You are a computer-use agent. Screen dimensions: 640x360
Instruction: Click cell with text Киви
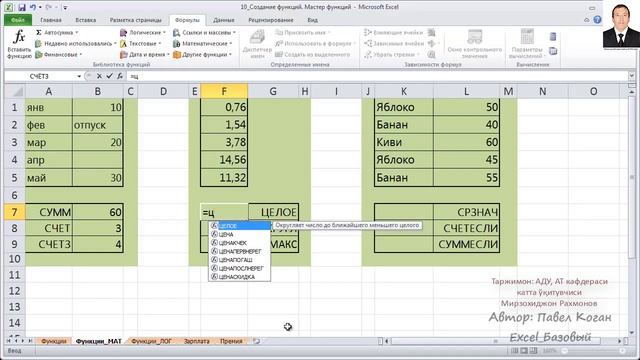(x=404, y=142)
